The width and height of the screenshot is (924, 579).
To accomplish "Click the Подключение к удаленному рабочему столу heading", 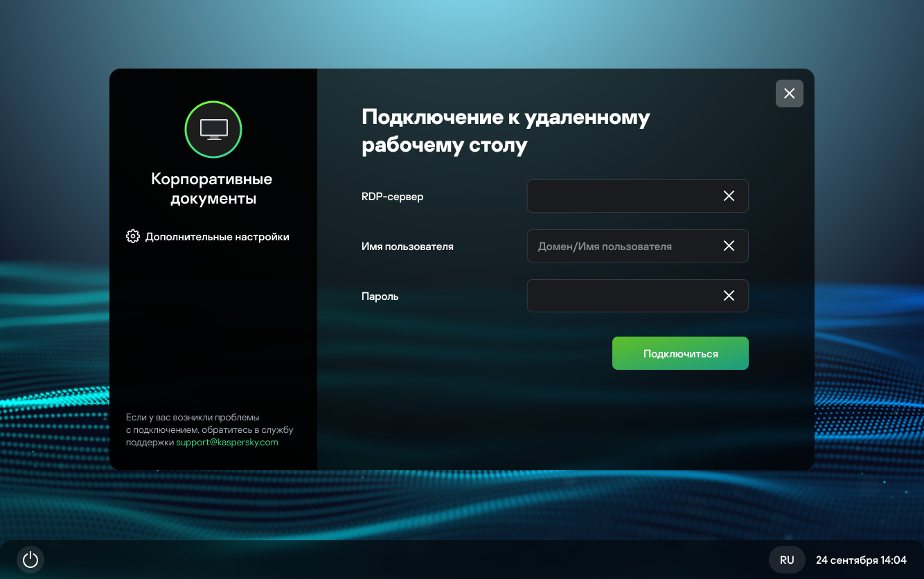I will pos(506,131).
